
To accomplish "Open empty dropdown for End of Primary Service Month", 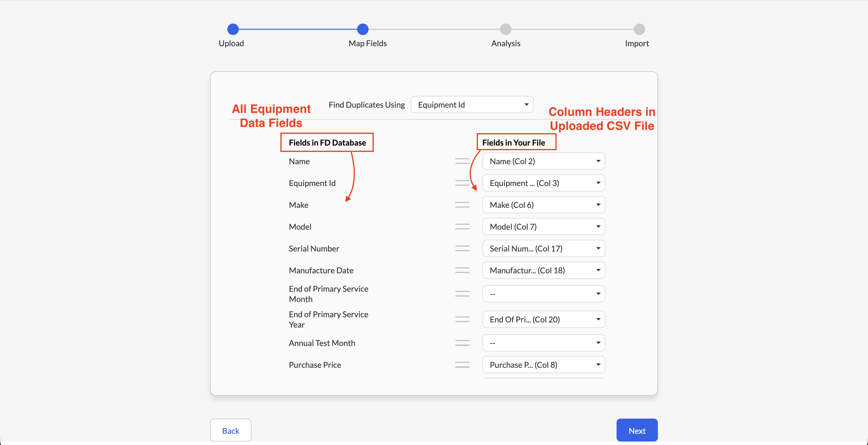I will [544, 294].
